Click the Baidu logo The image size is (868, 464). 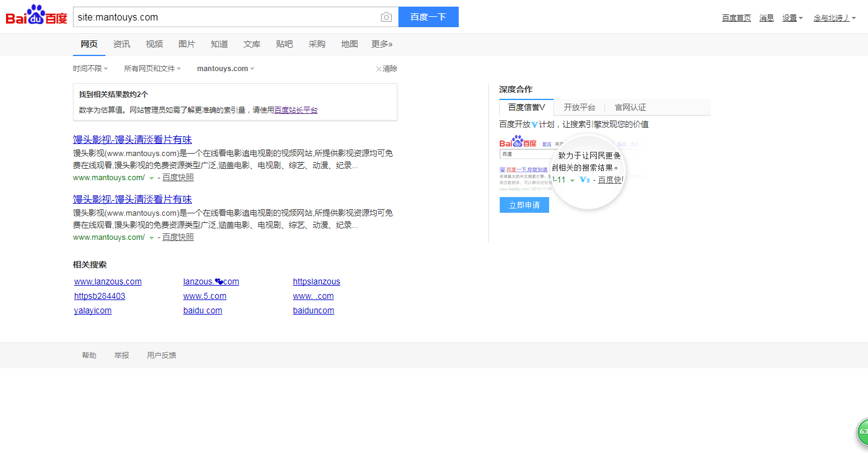(36, 15)
